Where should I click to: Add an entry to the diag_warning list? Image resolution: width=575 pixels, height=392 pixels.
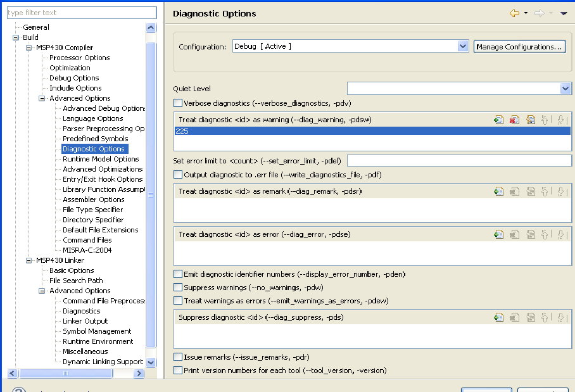[499, 120]
